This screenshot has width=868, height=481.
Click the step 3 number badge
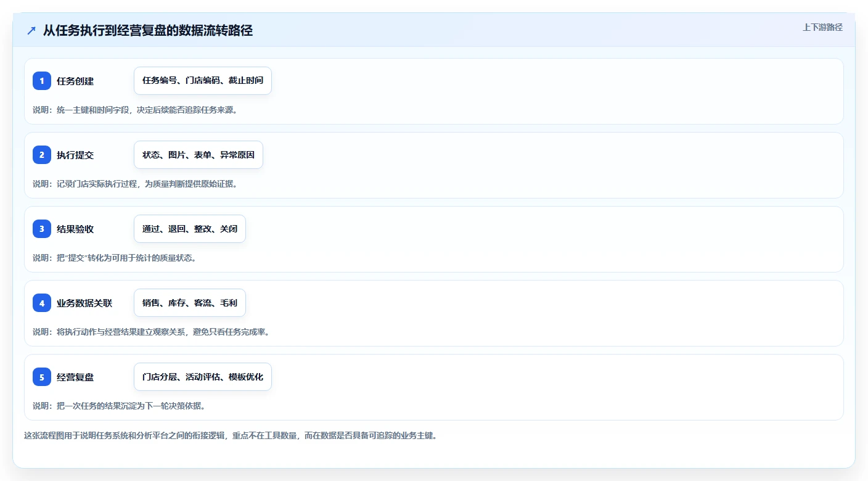click(x=42, y=229)
